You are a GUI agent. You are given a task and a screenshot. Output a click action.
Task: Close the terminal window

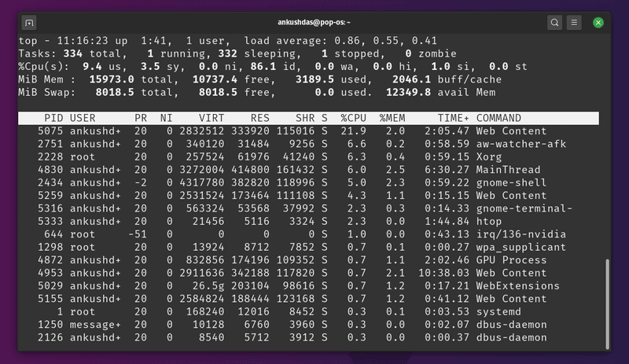598,23
